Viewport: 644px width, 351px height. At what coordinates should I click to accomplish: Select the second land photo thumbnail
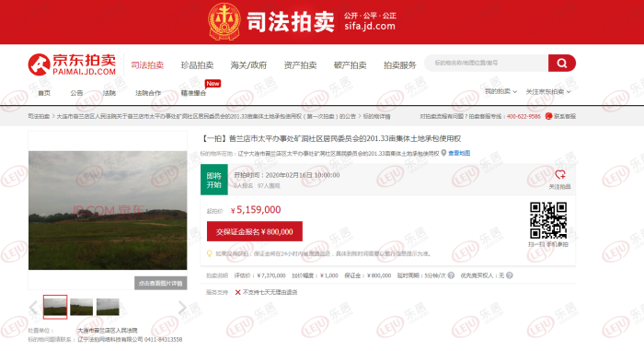pos(81,307)
